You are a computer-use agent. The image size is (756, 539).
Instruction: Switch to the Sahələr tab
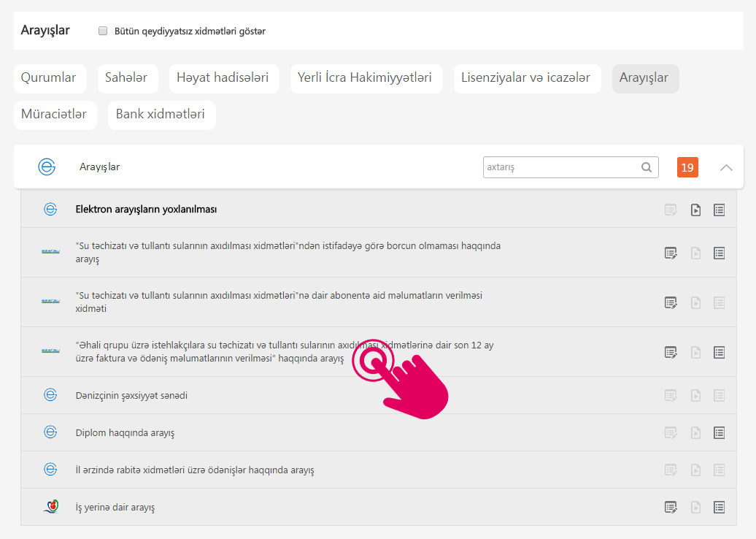(x=128, y=79)
